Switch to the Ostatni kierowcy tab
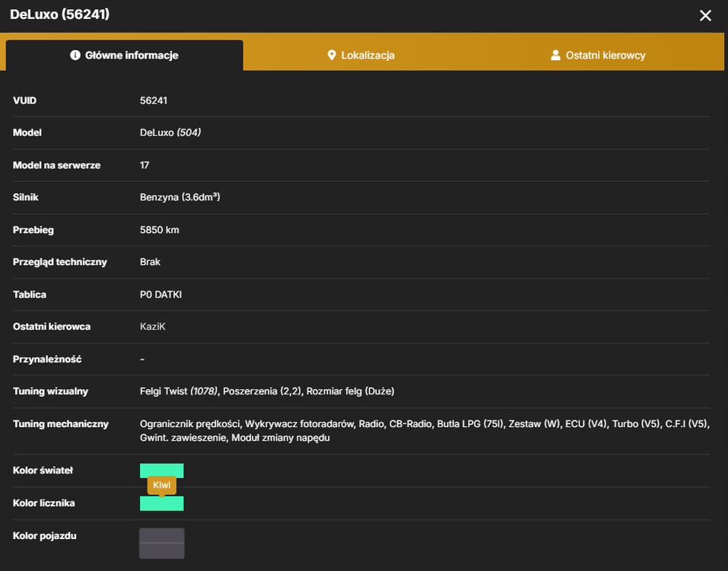This screenshot has height=571, width=728. pos(599,56)
